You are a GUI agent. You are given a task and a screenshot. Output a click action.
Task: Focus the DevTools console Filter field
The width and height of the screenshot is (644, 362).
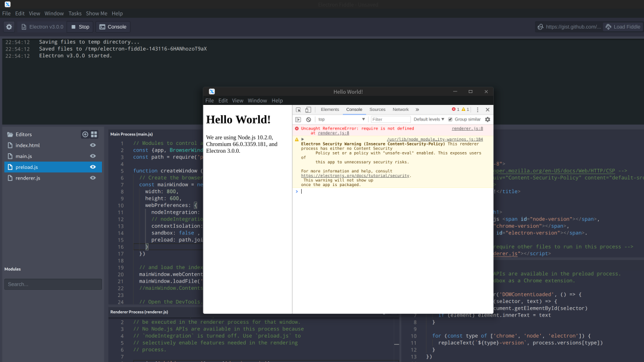391,119
